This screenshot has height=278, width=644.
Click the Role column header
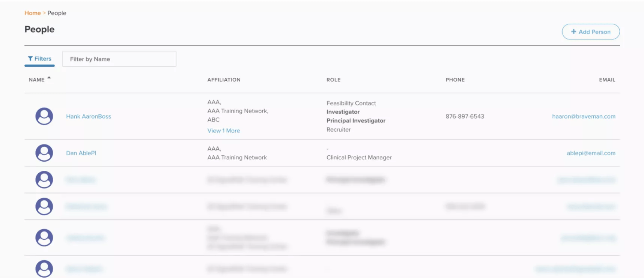333,80
